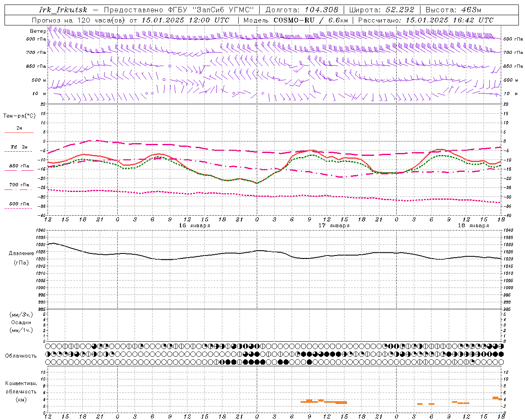Click the (мм/1ч.) precipitation unit label
The image size is (525, 420).
click(21, 330)
